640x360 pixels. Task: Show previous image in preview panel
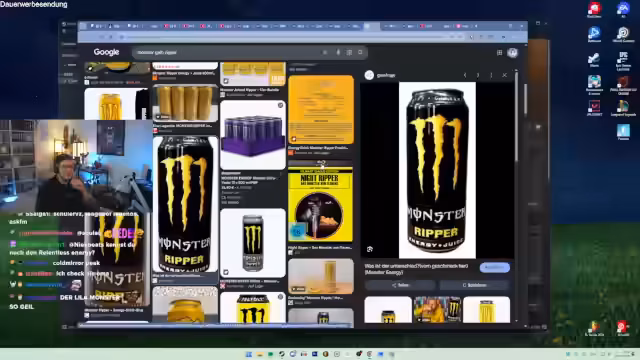[465, 75]
